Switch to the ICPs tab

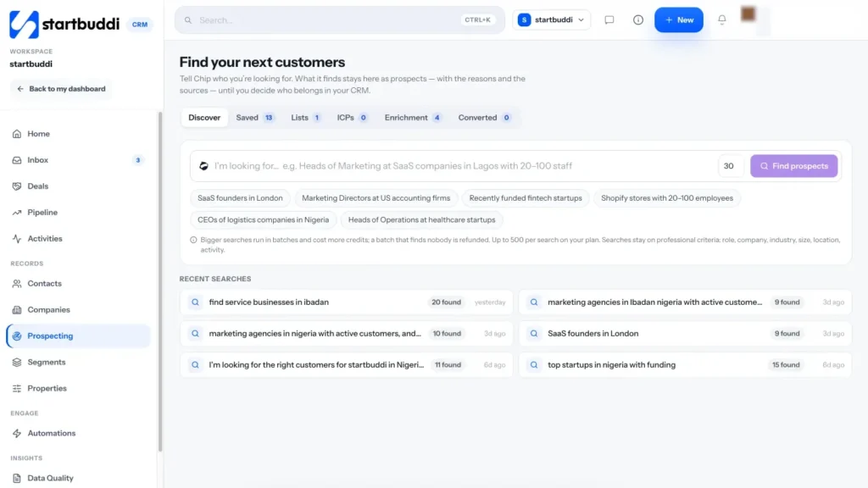tap(352, 117)
